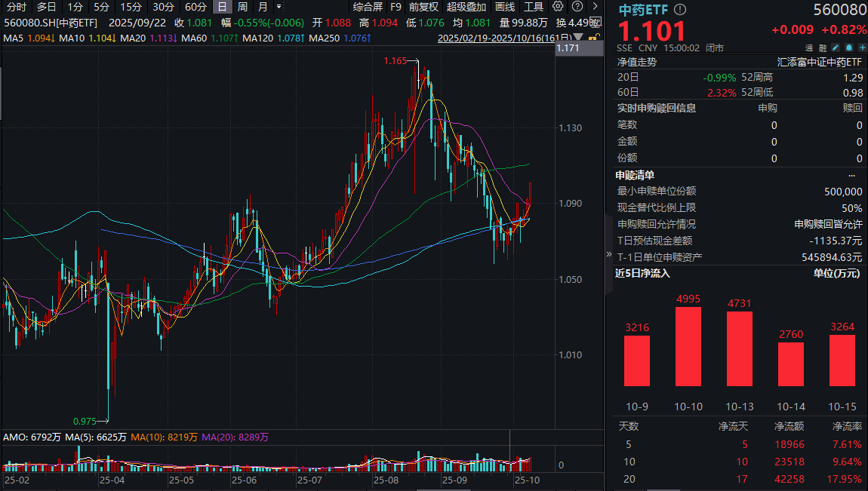Click the pencil edit icon beside the price
The height and width of the screenshot is (491, 868).
(x=836, y=48)
